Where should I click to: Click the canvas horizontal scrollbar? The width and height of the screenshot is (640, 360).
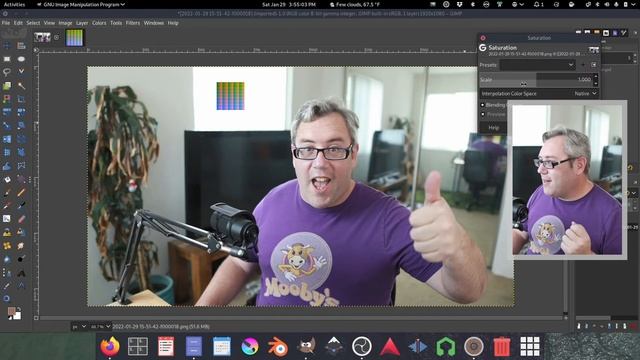click(x=301, y=318)
